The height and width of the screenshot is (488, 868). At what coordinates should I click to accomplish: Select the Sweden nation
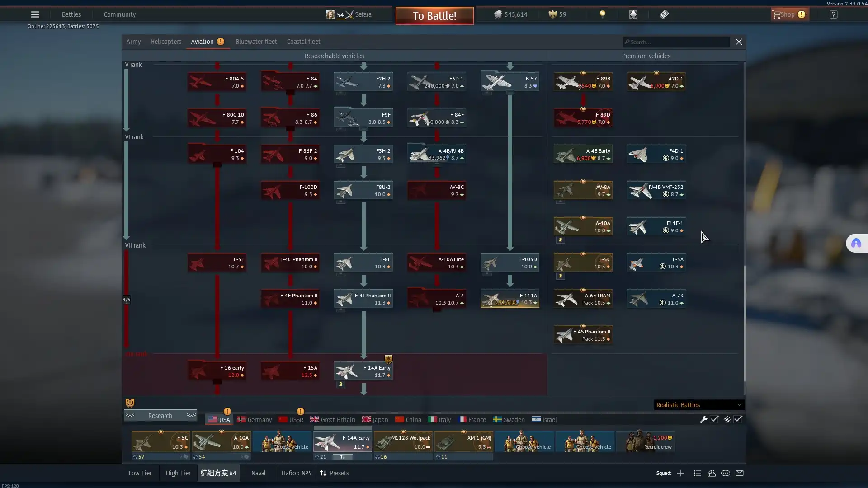click(x=509, y=420)
